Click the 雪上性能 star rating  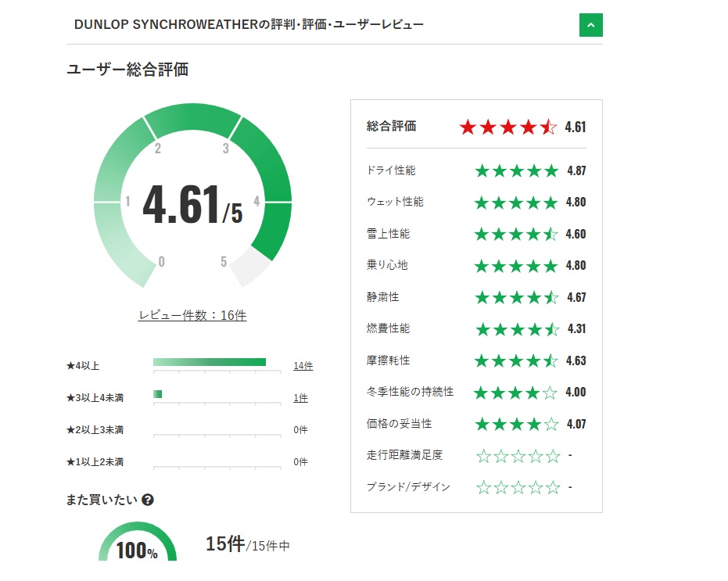pos(517,234)
